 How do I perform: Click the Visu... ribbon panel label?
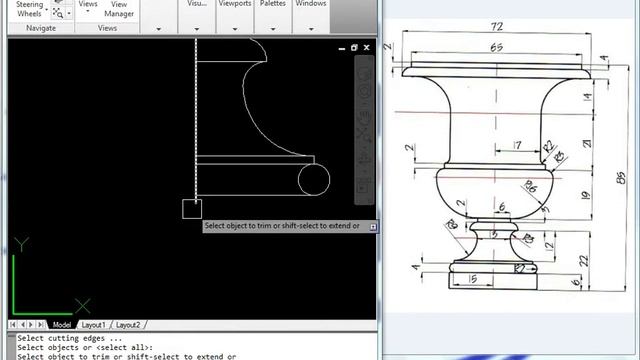[x=197, y=3]
